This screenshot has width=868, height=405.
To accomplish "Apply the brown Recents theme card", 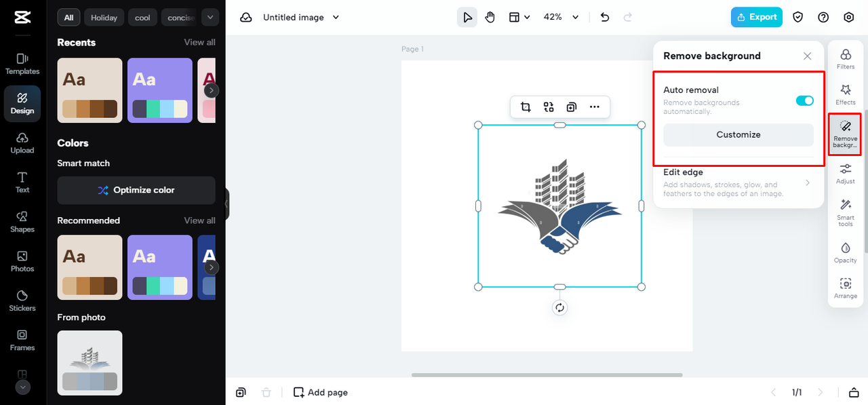I will (x=90, y=90).
